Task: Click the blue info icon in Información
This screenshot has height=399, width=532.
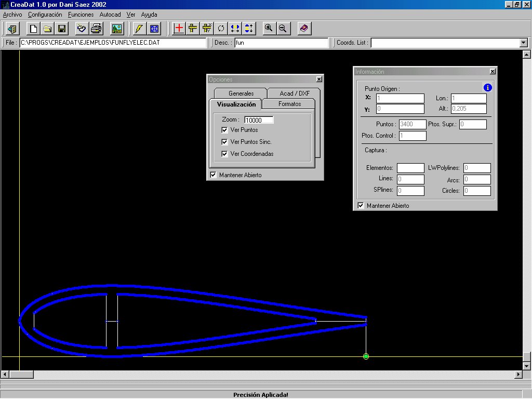Action: tap(487, 87)
